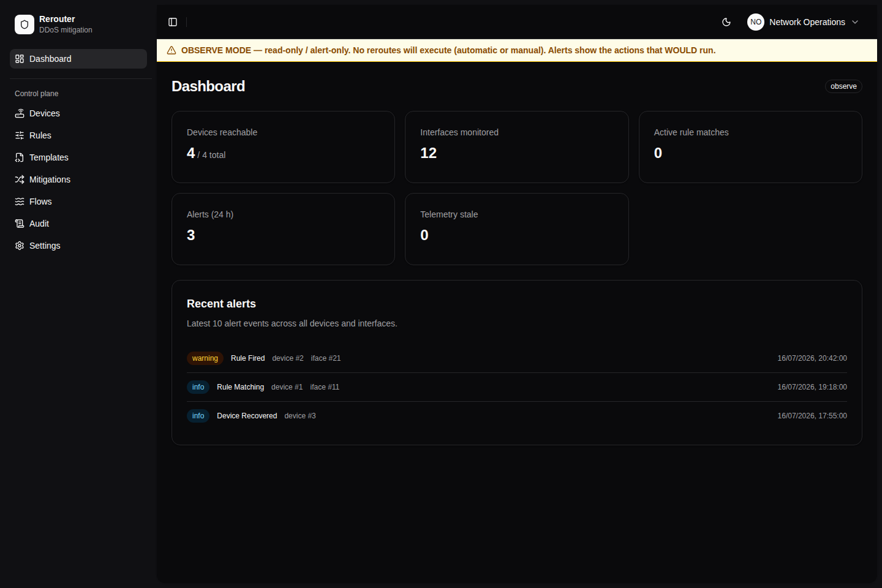Image resolution: width=882 pixels, height=588 pixels.
Task: Click the Audit scroll icon
Action: point(20,224)
